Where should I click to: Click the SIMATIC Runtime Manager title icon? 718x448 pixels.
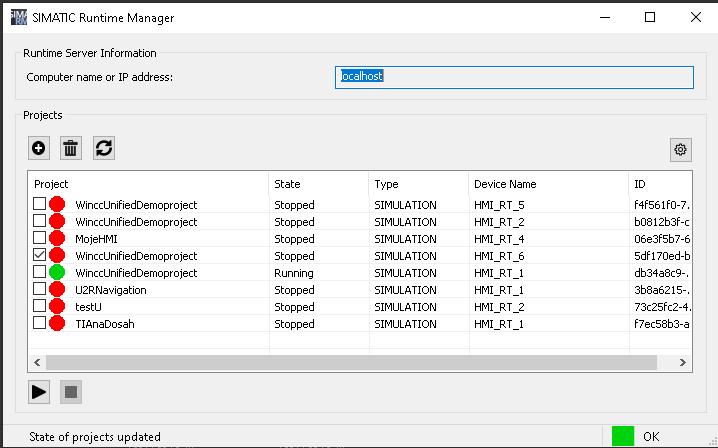click(19, 17)
